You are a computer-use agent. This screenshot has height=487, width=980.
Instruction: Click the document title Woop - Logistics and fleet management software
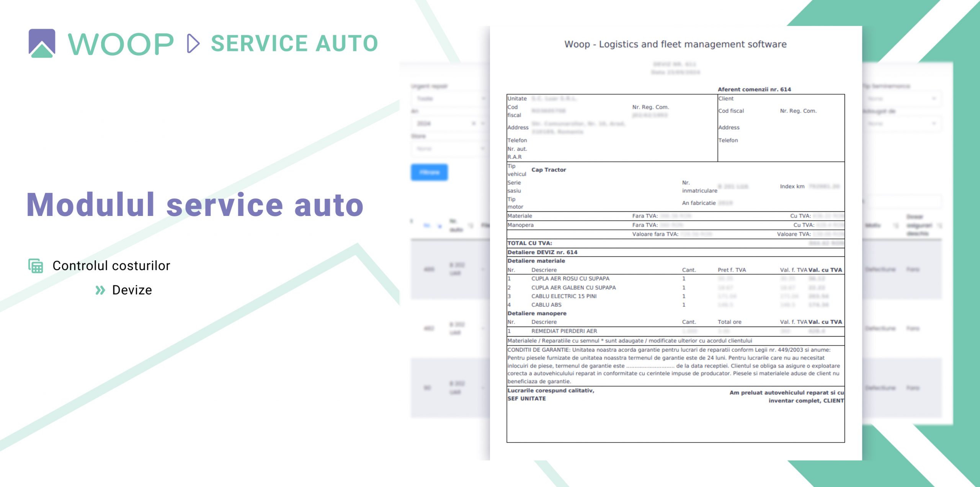tap(675, 44)
